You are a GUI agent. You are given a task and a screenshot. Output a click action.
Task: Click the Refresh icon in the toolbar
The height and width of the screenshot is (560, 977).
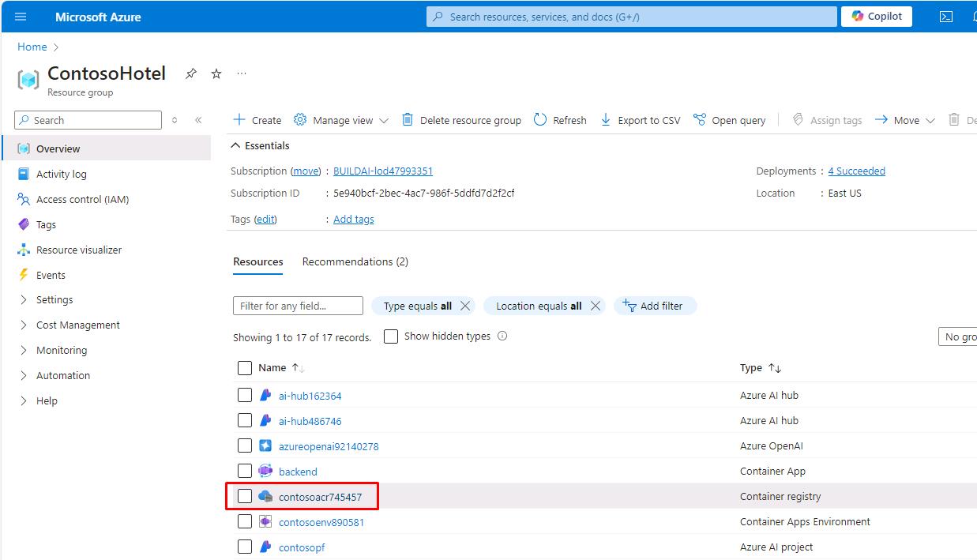540,120
